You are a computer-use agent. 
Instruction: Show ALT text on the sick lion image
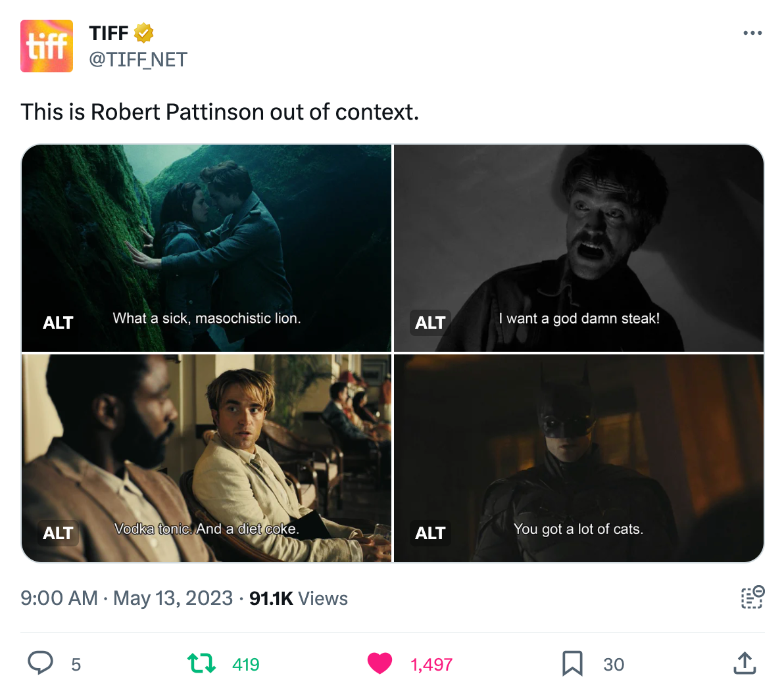[x=58, y=322]
